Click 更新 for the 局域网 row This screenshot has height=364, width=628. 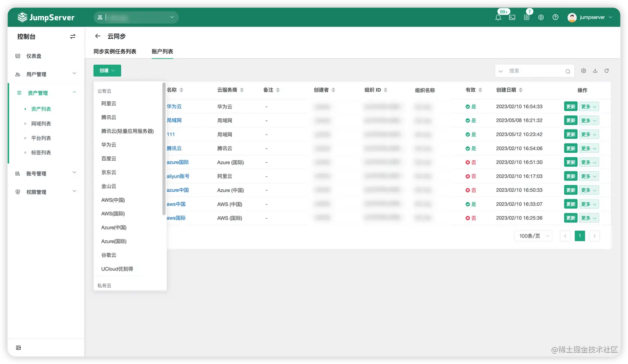coord(571,120)
